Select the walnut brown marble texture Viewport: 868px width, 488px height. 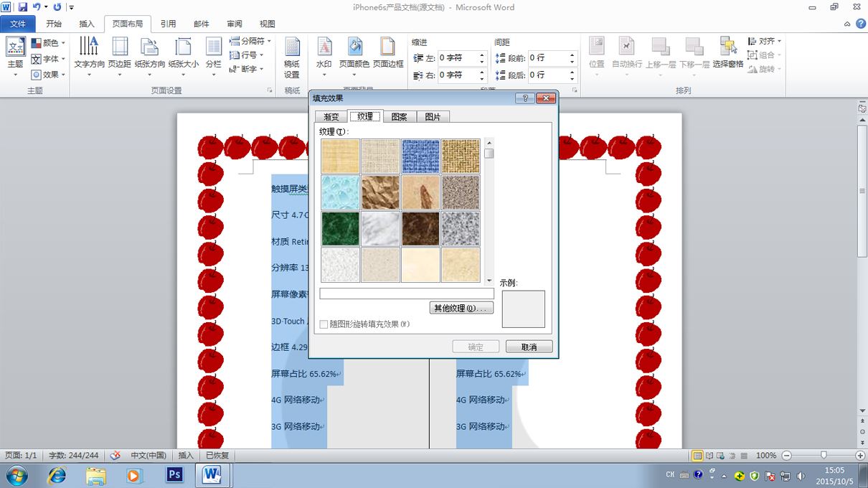(420, 229)
